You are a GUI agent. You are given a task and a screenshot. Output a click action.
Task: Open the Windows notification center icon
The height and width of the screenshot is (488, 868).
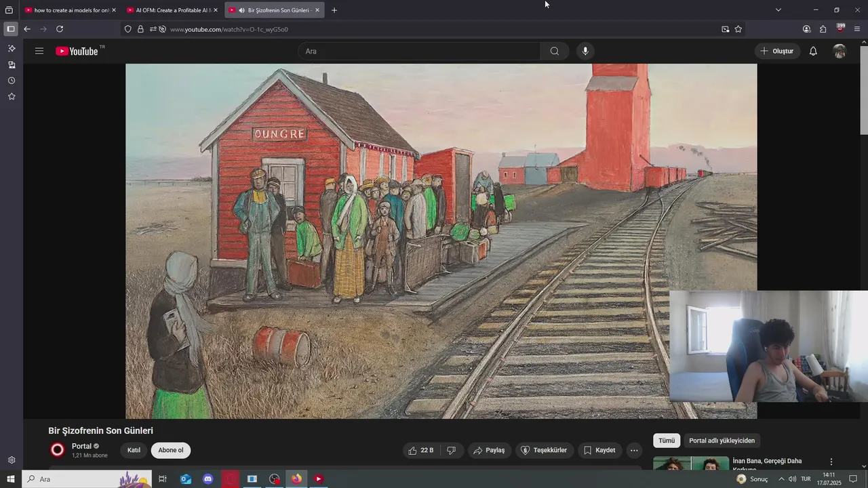click(853, 479)
